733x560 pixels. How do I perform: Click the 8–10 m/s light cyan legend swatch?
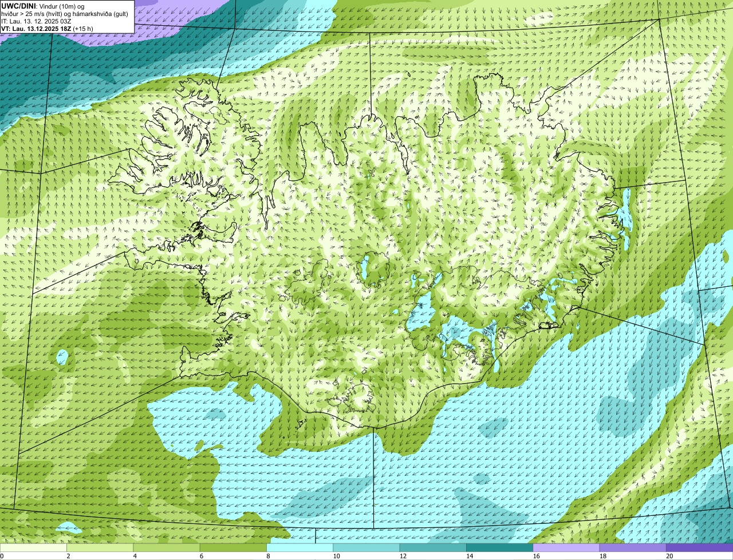[301, 547]
